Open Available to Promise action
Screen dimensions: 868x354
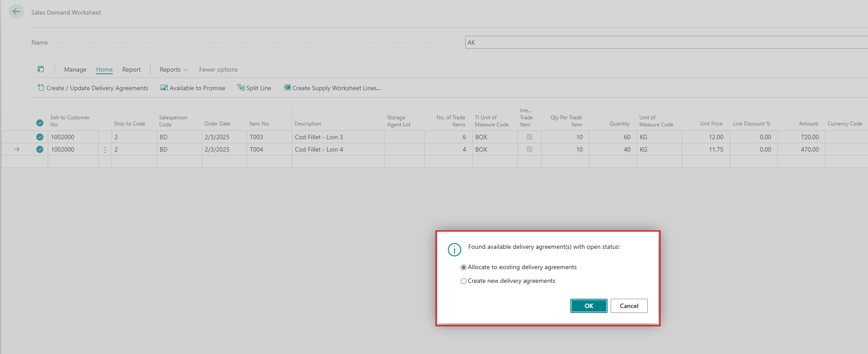(x=193, y=88)
